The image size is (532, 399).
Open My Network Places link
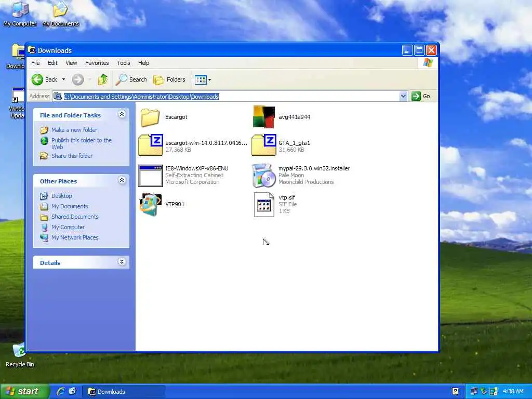pos(75,237)
